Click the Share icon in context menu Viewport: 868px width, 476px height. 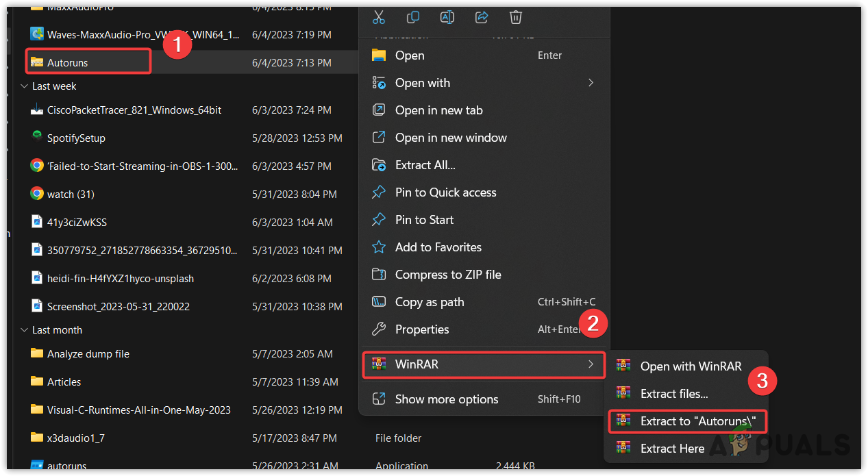click(x=482, y=17)
